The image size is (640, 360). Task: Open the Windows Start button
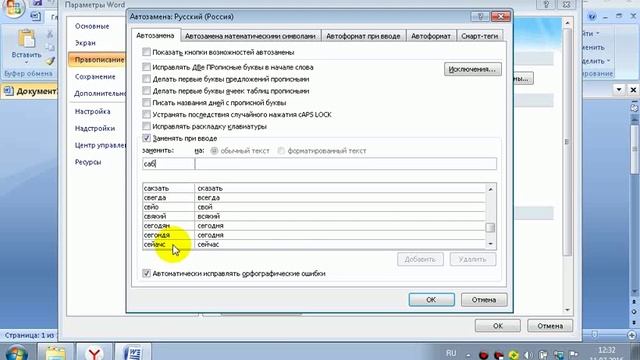click(16, 353)
